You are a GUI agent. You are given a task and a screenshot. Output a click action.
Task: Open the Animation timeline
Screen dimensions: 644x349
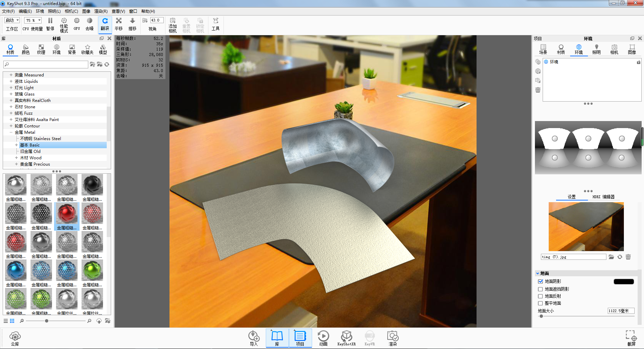click(x=323, y=338)
